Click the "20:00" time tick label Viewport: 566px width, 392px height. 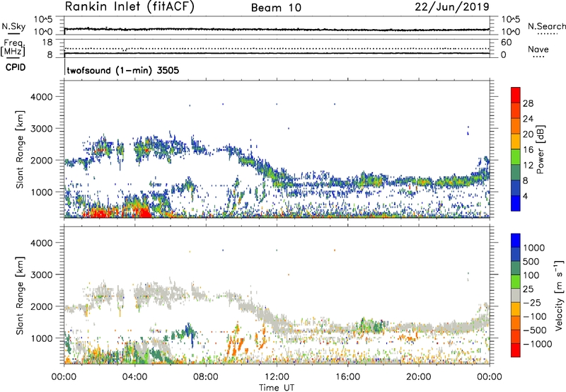[419, 377]
